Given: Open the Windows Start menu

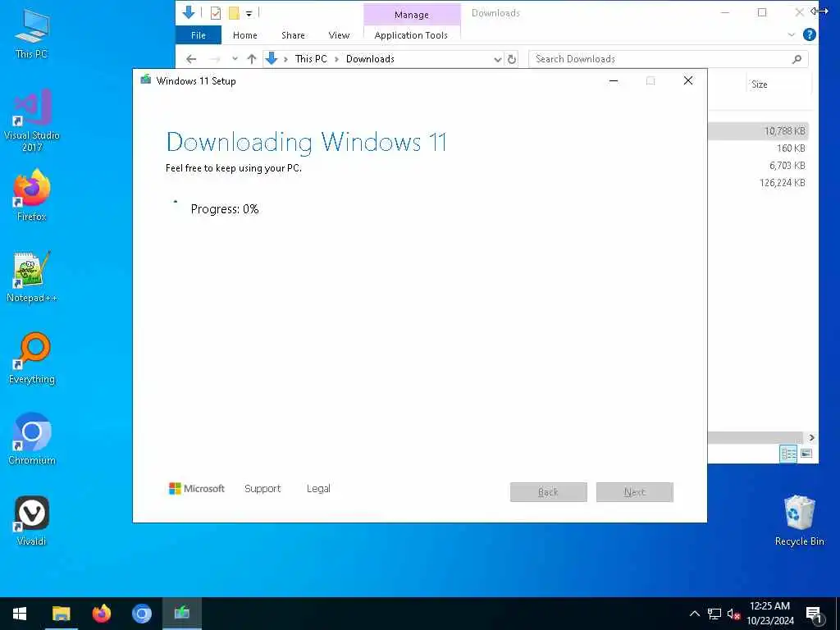Looking at the screenshot, I should (20, 614).
